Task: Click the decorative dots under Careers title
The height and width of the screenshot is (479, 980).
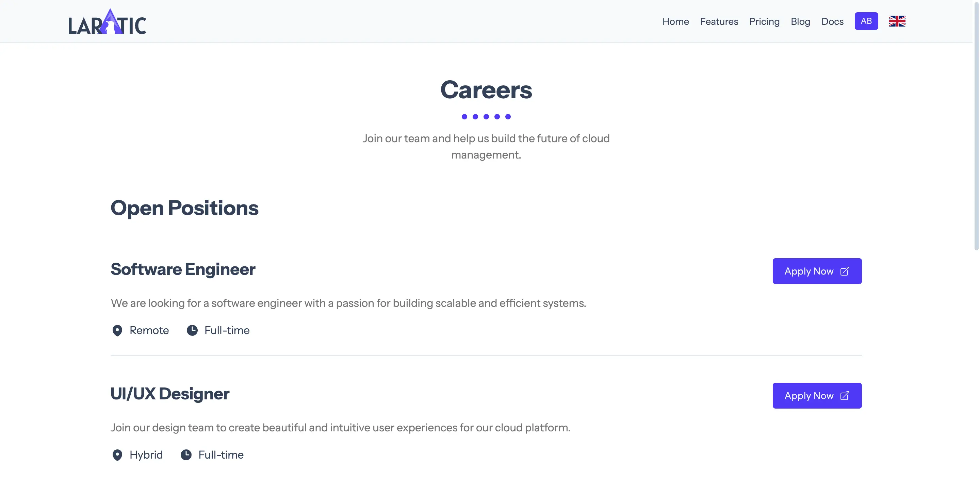Action: (486, 116)
